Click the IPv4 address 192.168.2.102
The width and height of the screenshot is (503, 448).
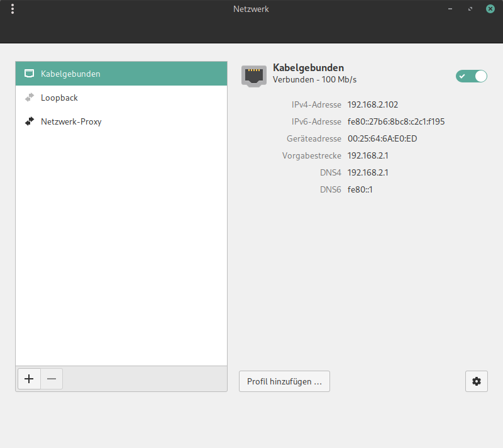pos(373,104)
